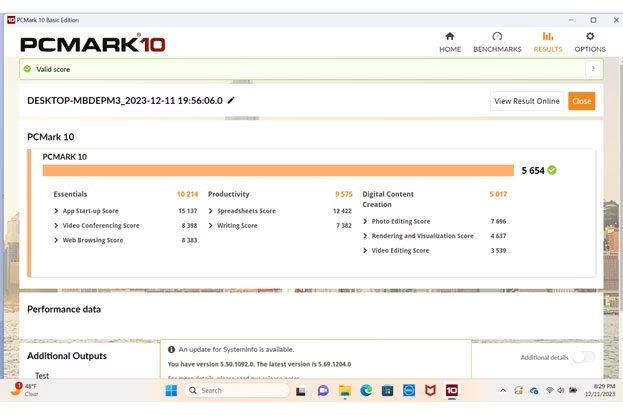The width and height of the screenshot is (623, 415).
Task: Expand Web Browsing Score
Action: tap(56, 240)
